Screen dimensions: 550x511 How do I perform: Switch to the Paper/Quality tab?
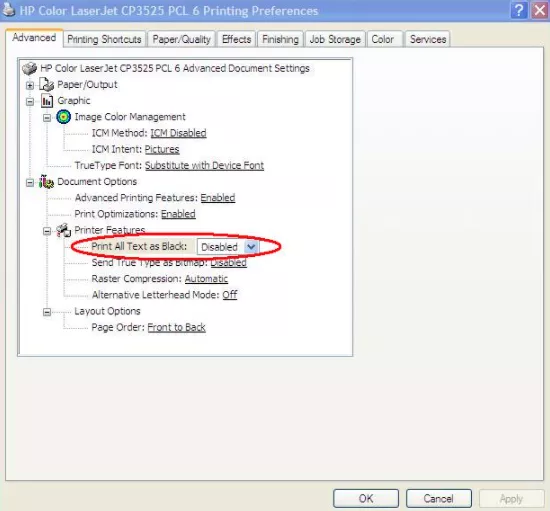tap(181, 39)
